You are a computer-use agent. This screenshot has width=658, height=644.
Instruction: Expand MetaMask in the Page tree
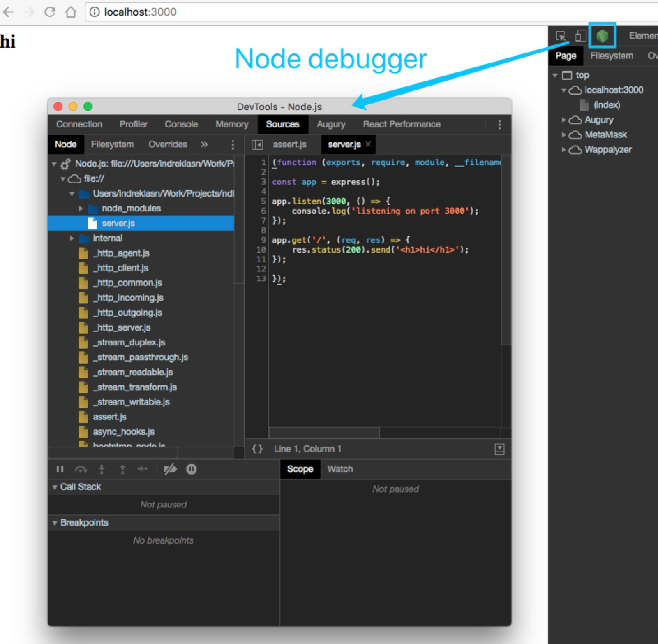(x=564, y=135)
